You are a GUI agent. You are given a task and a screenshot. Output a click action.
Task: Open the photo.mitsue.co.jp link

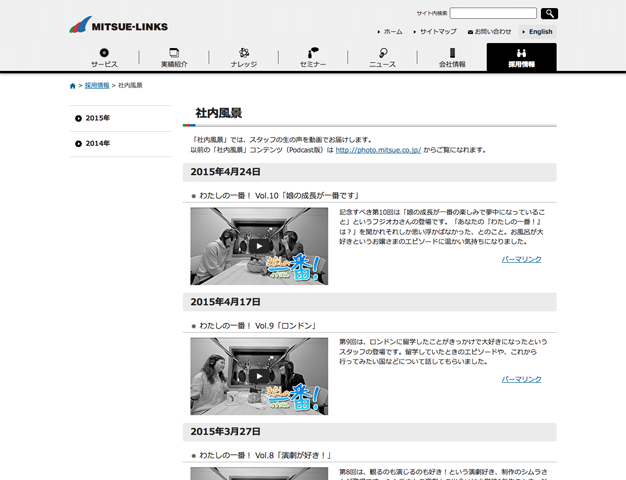tap(378, 150)
